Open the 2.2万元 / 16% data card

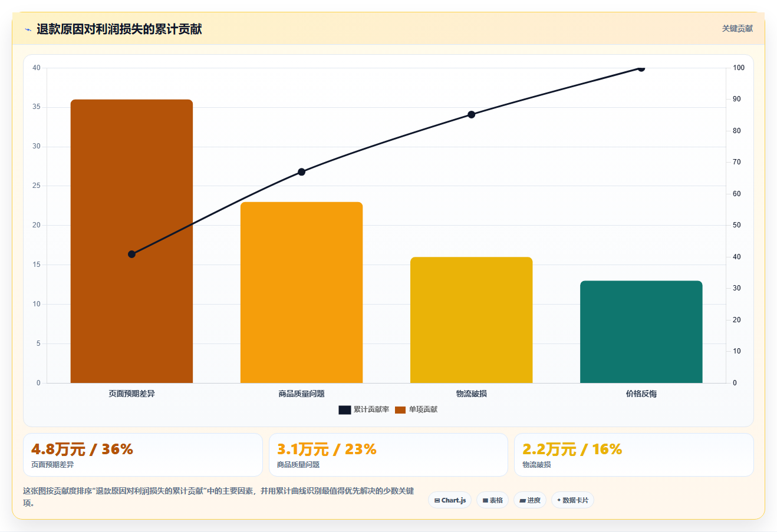[x=634, y=455]
